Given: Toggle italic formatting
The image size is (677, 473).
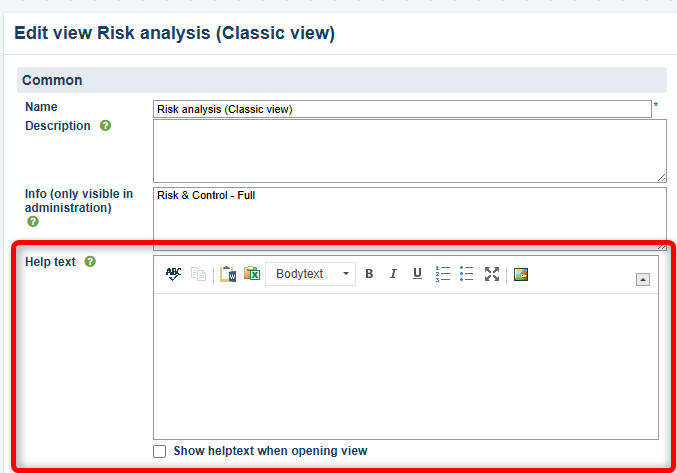Looking at the screenshot, I should pyautogui.click(x=393, y=274).
